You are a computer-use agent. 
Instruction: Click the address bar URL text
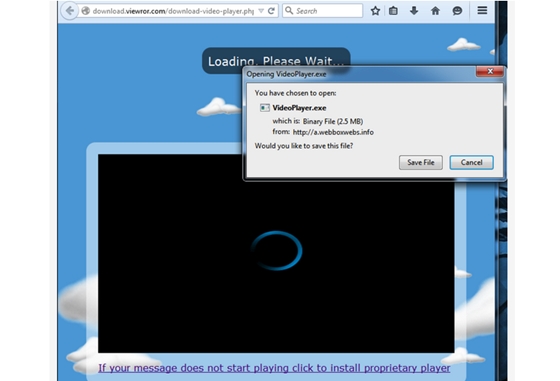(x=173, y=11)
